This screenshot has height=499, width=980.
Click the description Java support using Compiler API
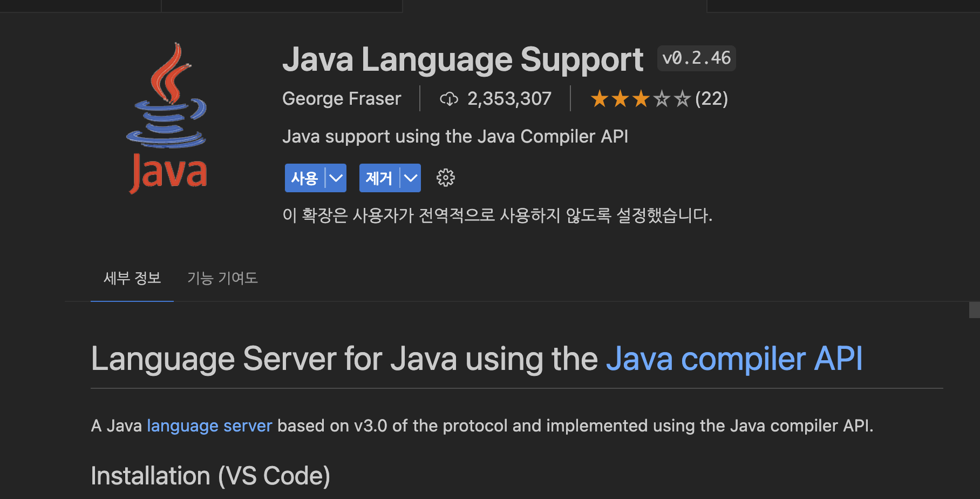click(455, 137)
